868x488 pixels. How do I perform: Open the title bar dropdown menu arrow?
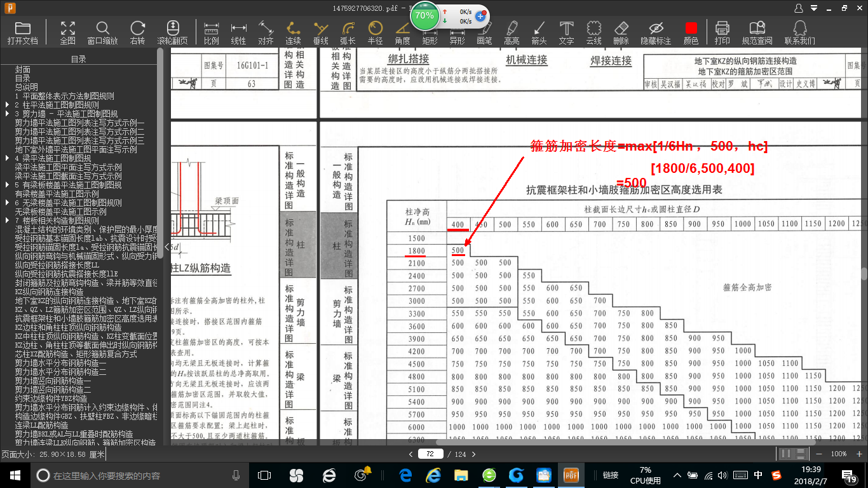click(815, 8)
